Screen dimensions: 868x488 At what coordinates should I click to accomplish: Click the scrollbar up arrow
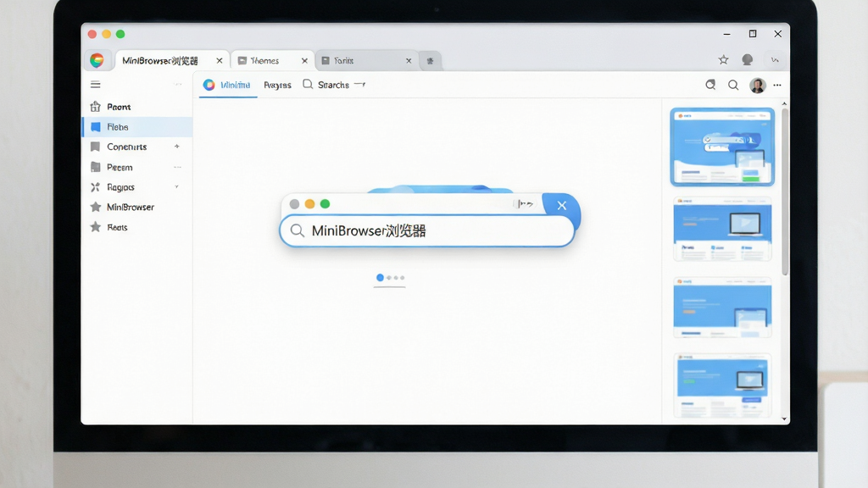pos(784,103)
